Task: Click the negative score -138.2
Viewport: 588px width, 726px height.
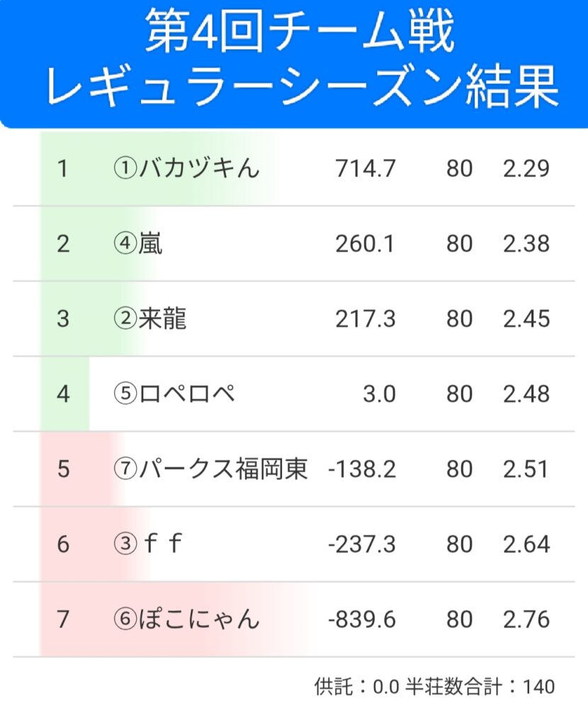Action: pyautogui.click(x=362, y=469)
